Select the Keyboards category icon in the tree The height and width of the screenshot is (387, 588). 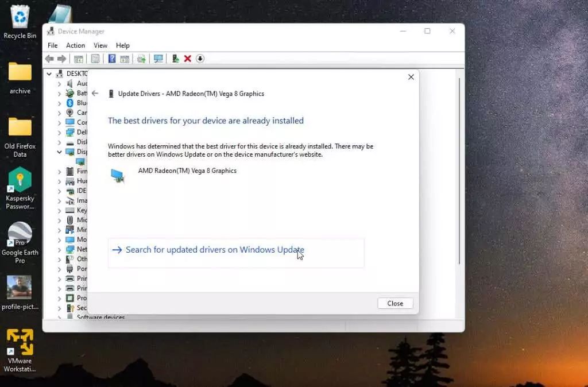pyautogui.click(x=69, y=210)
